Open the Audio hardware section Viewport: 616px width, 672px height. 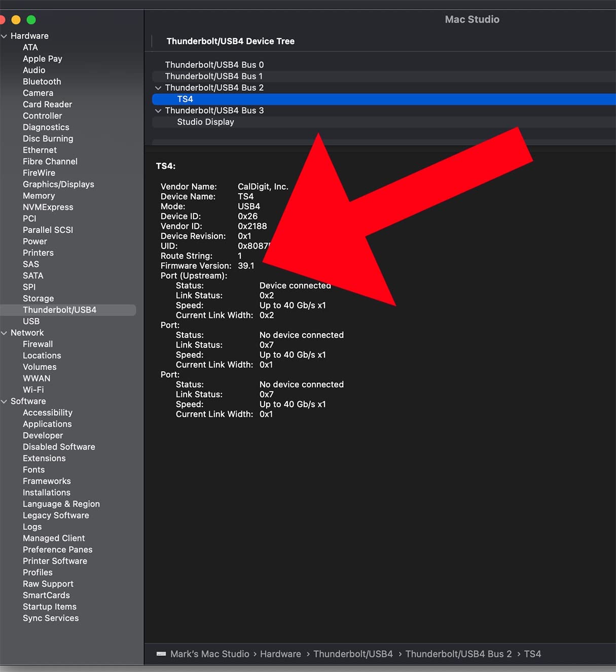pyautogui.click(x=34, y=70)
